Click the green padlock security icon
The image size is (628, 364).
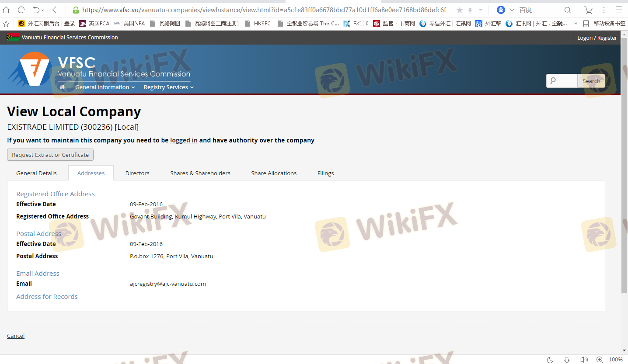pyautogui.click(x=76, y=10)
